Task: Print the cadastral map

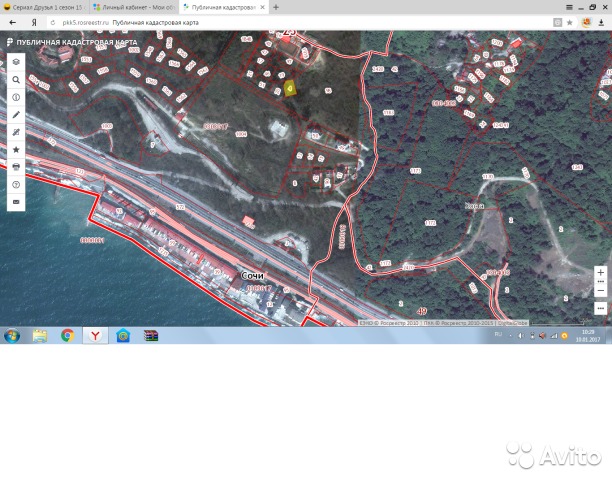Action: (16, 167)
